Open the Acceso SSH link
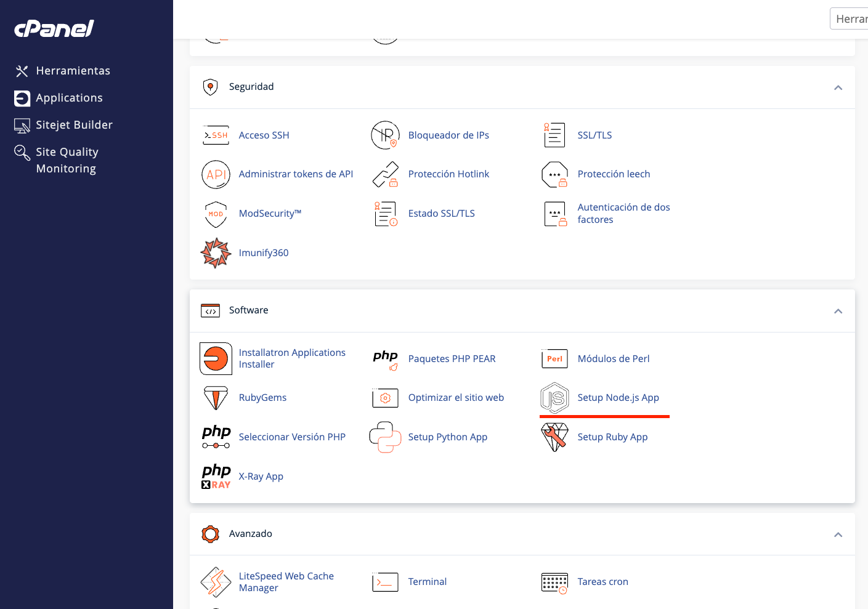This screenshot has width=868, height=609. pos(264,135)
